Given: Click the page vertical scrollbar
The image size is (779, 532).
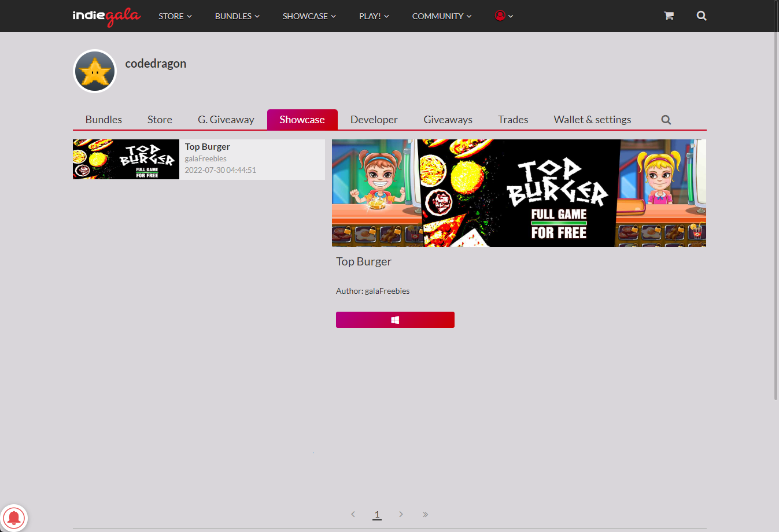Looking at the screenshot, I should click(776, 199).
